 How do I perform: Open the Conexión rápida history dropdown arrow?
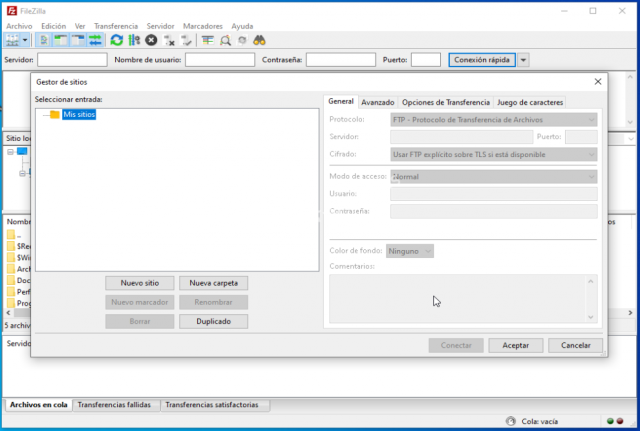click(523, 60)
